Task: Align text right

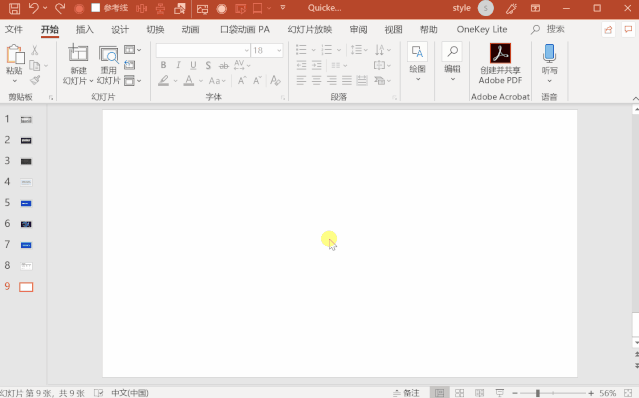Action: point(332,80)
